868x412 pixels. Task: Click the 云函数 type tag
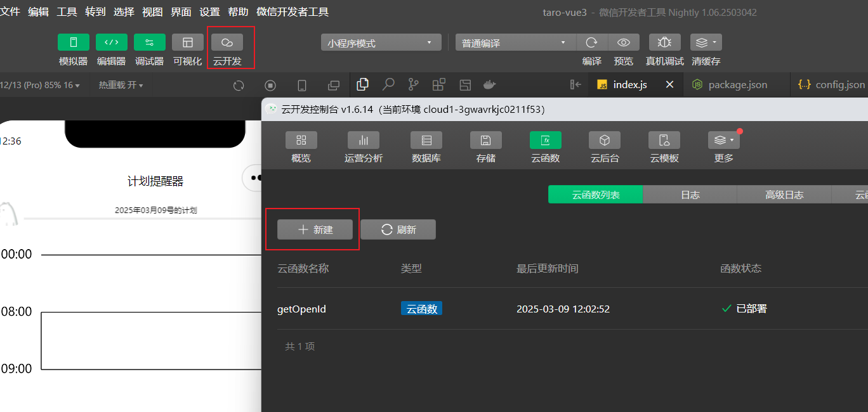tap(422, 309)
